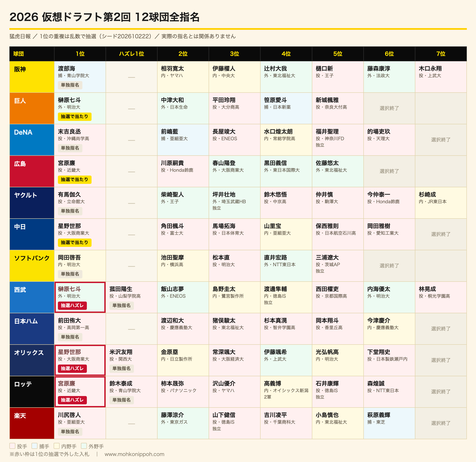Click 渡辺和大 in 日本ハム's 2位 cell
This screenshot has width=476, height=462.
172,320
